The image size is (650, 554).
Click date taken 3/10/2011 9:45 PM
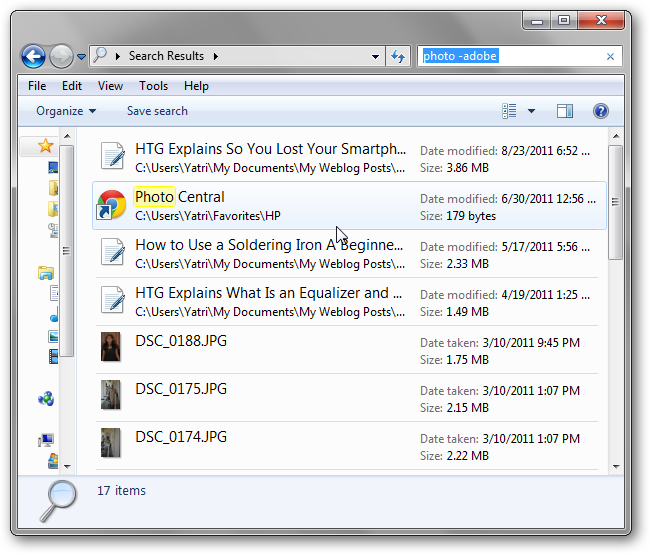pyautogui.click(x=531, y=343)
